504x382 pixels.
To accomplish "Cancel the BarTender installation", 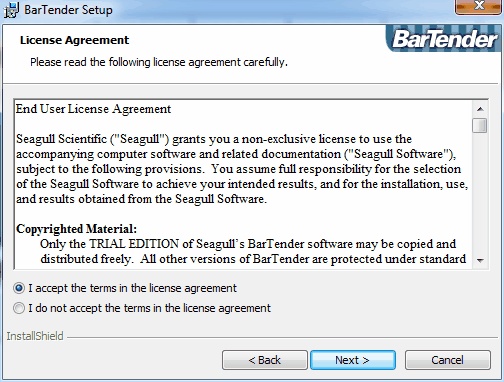I will tap(448, 360).
